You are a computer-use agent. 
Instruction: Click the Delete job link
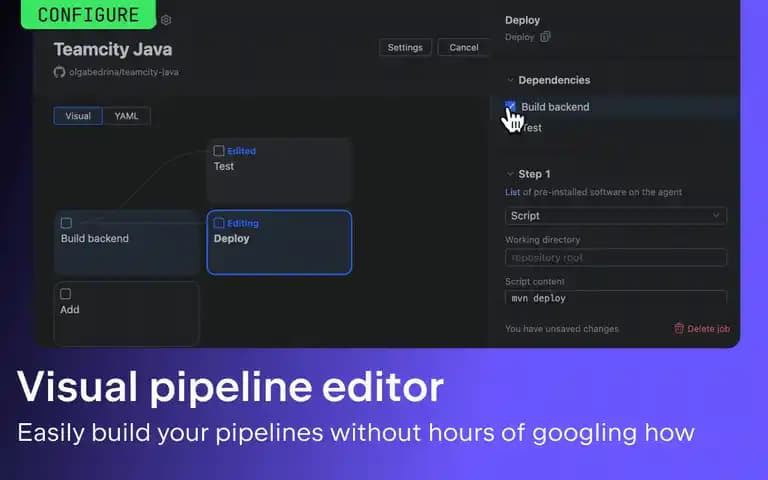[702, 329]
